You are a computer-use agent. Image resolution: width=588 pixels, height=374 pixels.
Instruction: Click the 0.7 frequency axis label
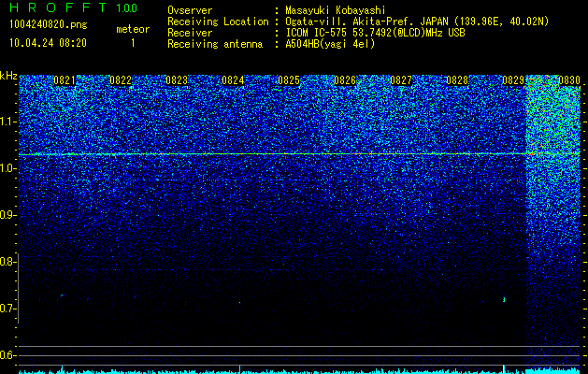point(7,309)
